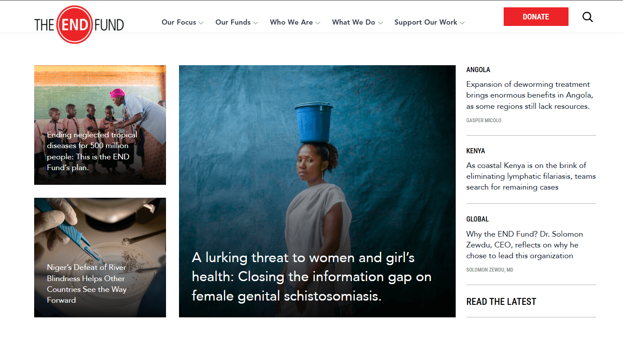This screenshot has width=623, height=364.
Task: Open the Niger River Blindness story thumbnail
Action: pyautogui.click(x=100, y=257)
